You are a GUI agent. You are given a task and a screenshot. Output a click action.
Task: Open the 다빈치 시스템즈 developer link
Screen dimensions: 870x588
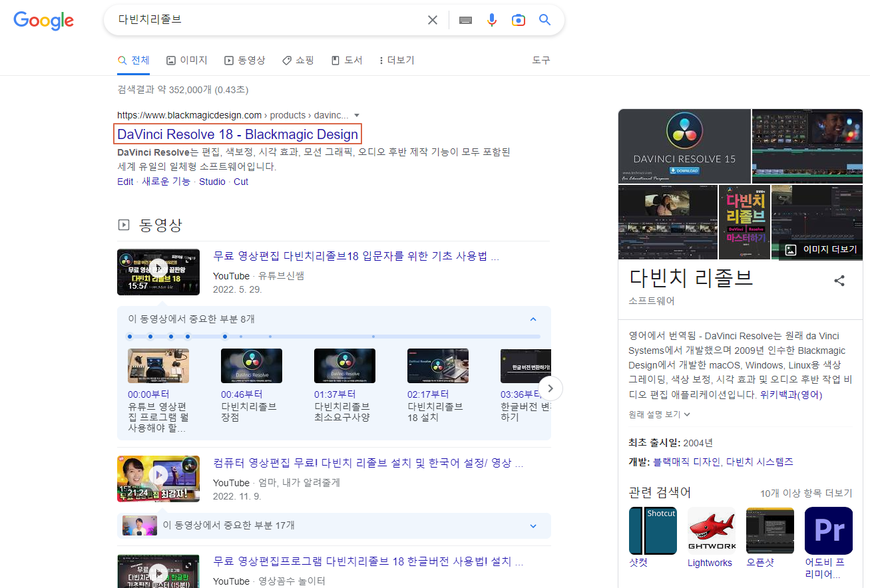[x=760, y=462]
